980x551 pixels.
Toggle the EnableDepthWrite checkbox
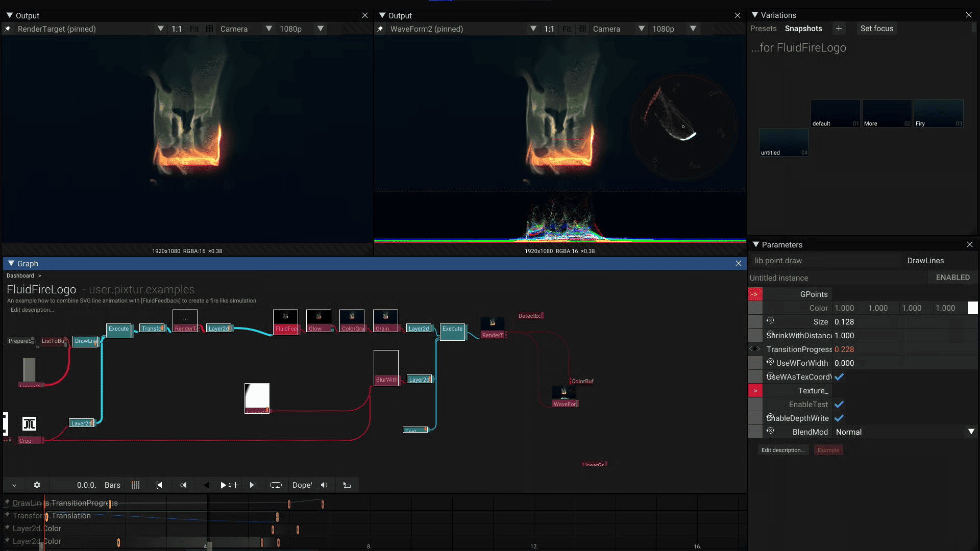pos(839,418)
